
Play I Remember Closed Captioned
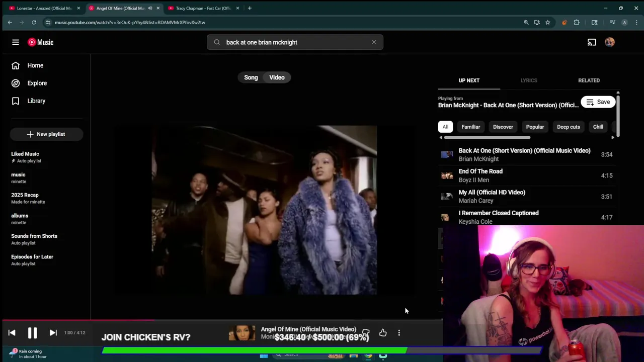(527, 217)
